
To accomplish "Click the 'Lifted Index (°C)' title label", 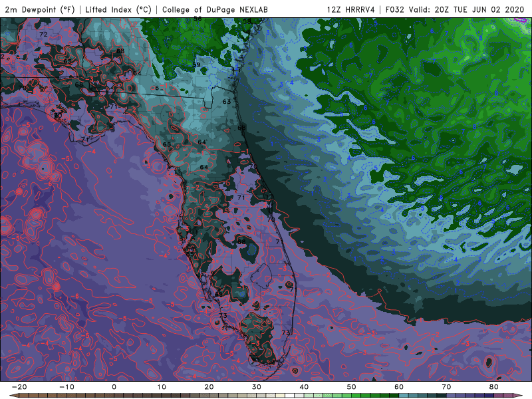I will pos(118,9).
